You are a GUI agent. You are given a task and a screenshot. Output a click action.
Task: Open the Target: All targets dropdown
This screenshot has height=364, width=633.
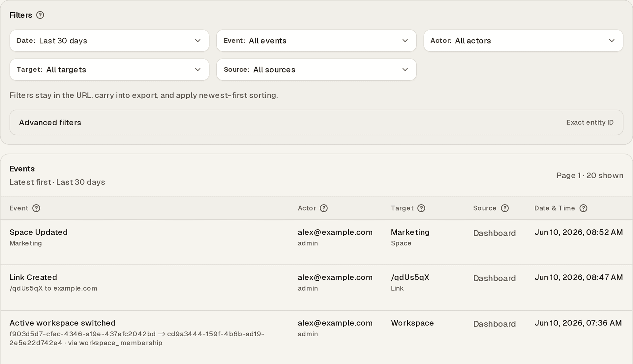(109, 70)
